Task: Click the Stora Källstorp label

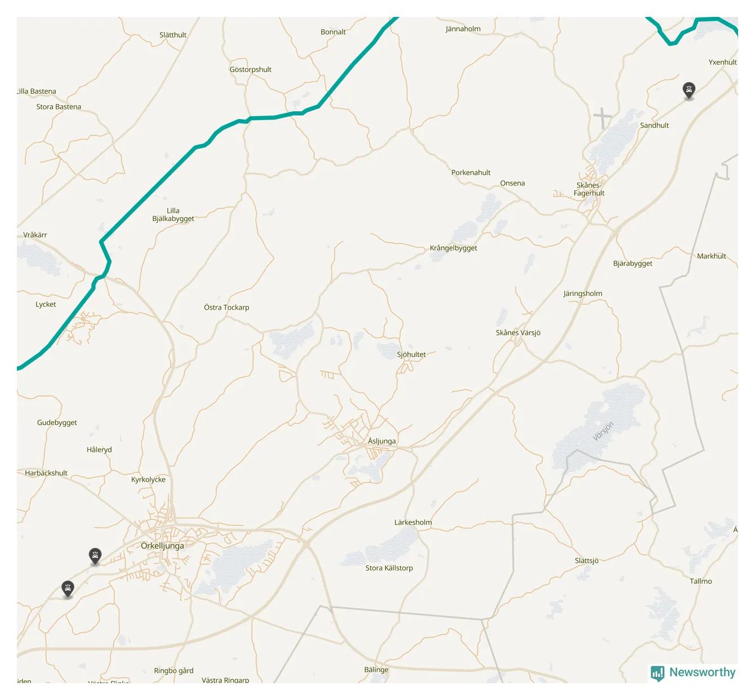Action: click(389, 568)
